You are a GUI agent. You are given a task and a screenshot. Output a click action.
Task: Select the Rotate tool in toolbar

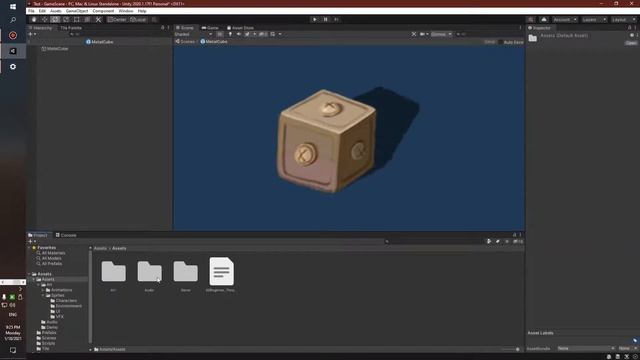pyautogui.click(x=55, y=20)
